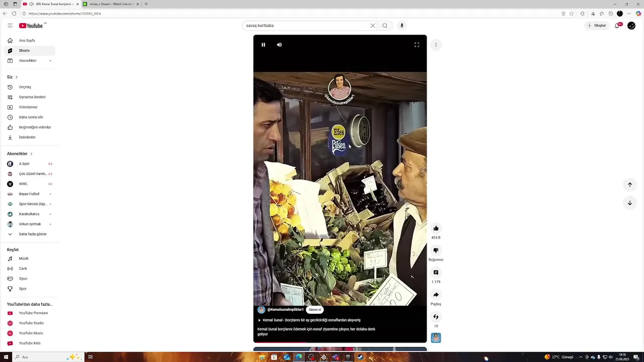644x362 pixels.
Task: Open YouTube Premium
Action: tap(30, 313)
